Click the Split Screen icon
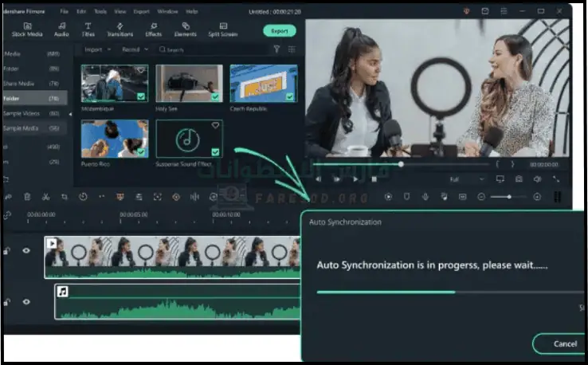The width and height of the screenshot is (588, 365). tap(223, 30)
